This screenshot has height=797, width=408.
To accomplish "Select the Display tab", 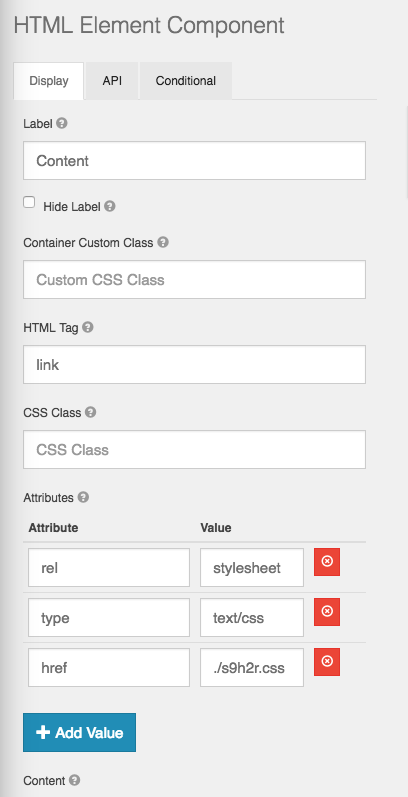I will pos(49,81).
